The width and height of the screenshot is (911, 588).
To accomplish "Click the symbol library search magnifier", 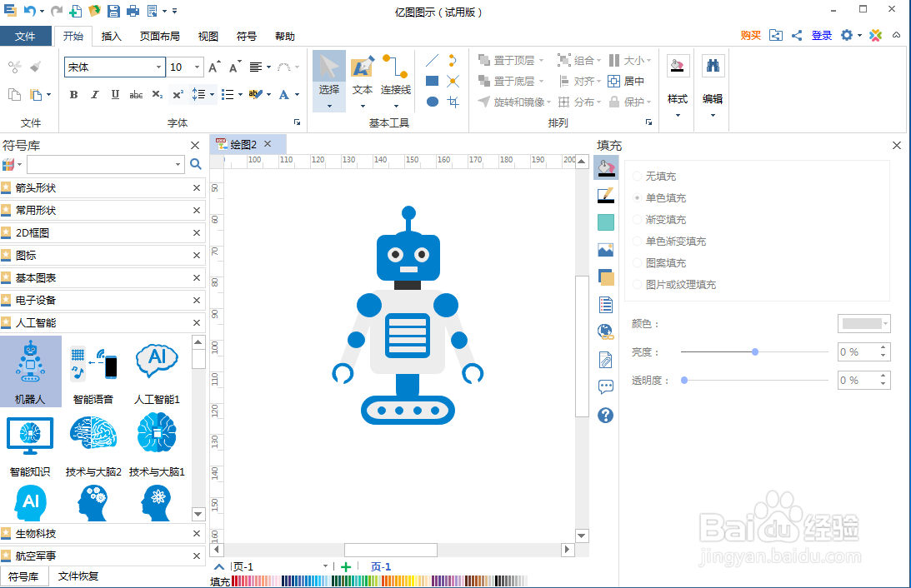I will 196,164.
